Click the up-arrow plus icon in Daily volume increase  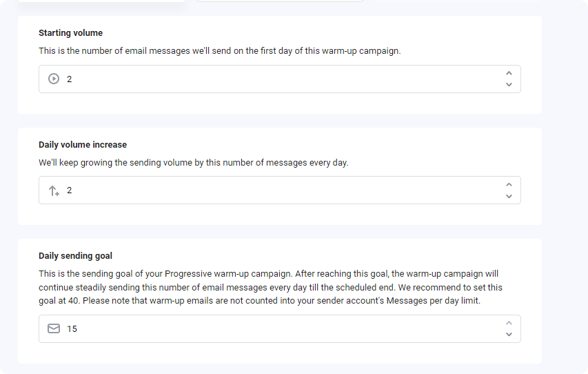[54, 190]
